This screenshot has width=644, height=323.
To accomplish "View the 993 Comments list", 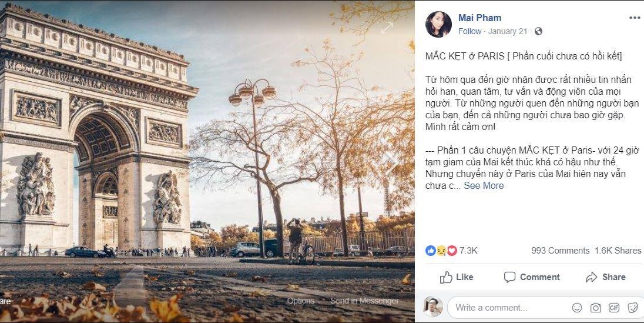I will [x=560, y=250].
